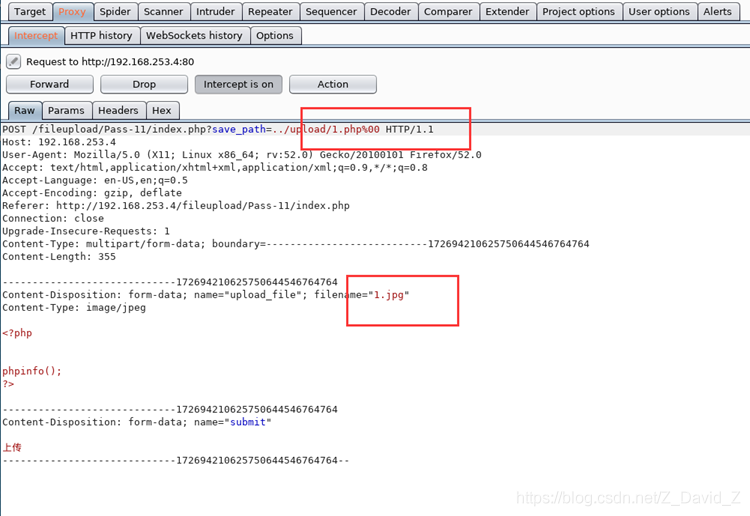Switch to the Headers view tab
Image resolution: width=750 pixels, height=516 pixels.
pos(118,110)
